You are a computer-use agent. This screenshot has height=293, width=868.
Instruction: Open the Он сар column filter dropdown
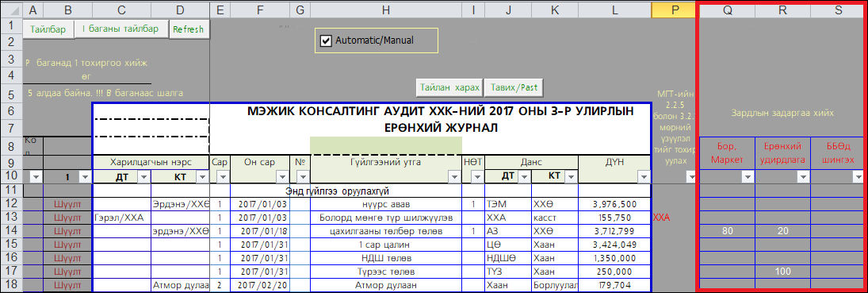pos(282,176)
